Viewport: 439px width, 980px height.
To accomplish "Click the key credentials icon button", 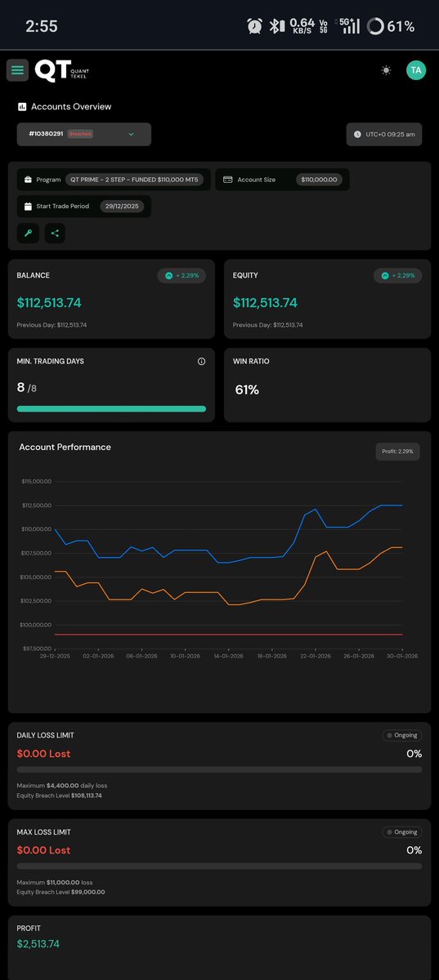I will (x=28, y=233).
